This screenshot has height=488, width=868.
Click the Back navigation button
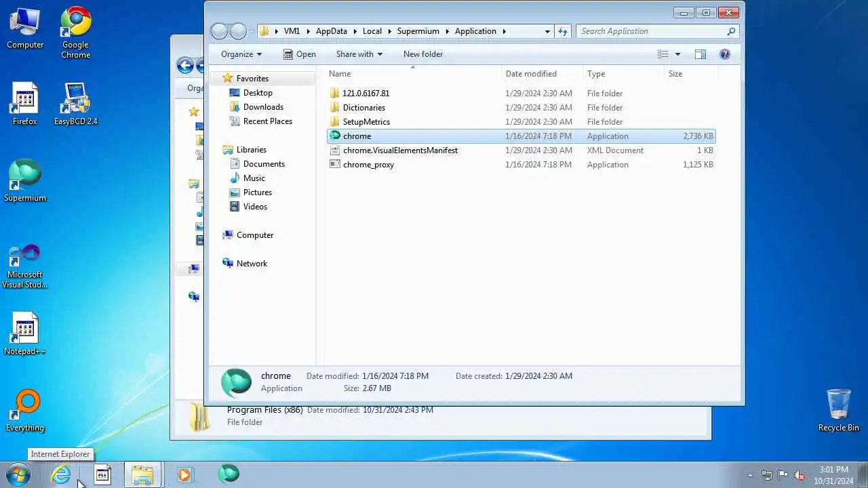[219, 31]
